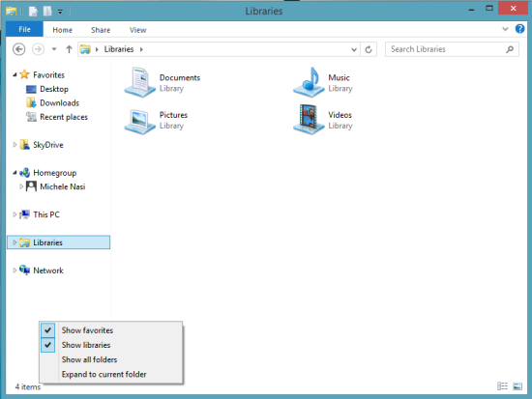Close the Libraries window

pyautogui.click(x=513, y=9)
